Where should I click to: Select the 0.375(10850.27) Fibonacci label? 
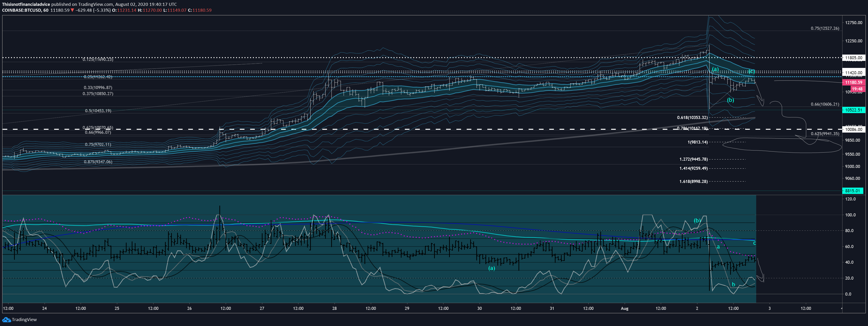click(98, 94)
